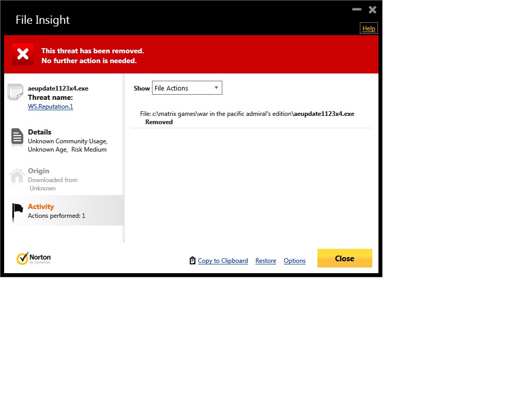Screen dimensions: 532x402
Task: Click 'This threat has been removed.' banner text
Action: [93, 51]
